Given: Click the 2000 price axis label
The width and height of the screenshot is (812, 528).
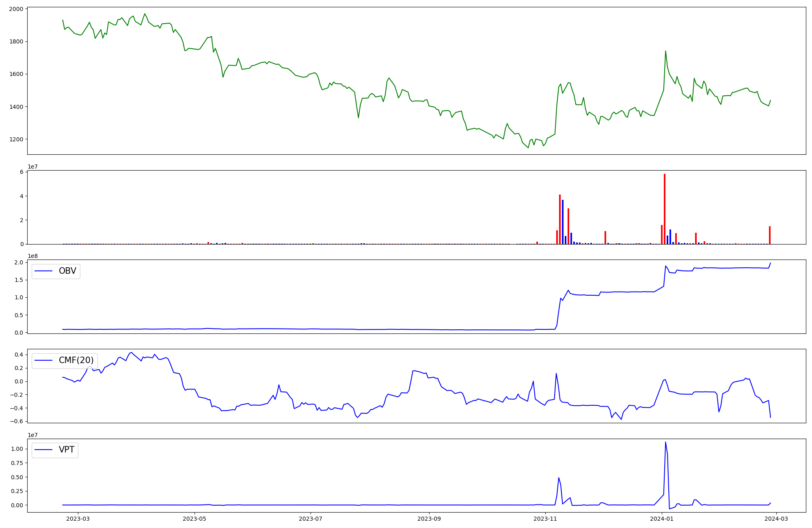Looking at the screenshot, I should coord(16,9).
